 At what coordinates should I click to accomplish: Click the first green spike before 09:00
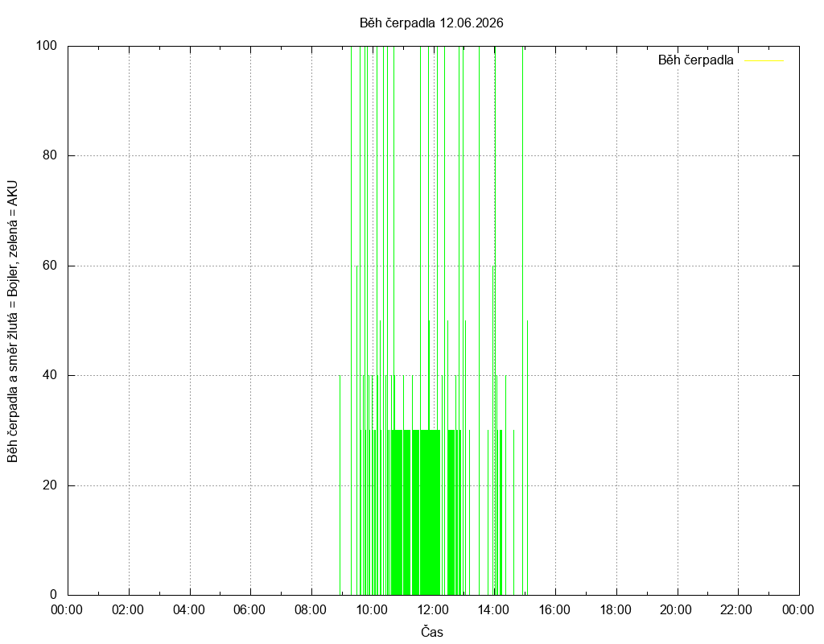tap(340, 485)
